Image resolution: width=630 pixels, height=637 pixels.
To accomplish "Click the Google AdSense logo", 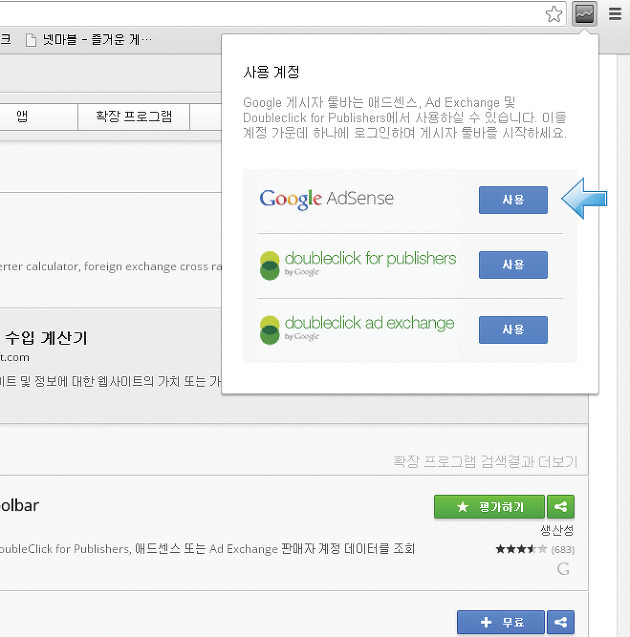I will coord(327,199).
